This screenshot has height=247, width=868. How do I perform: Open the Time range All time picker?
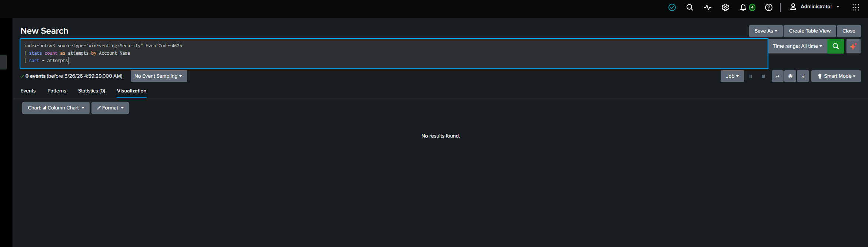click(x=797, y=46)
